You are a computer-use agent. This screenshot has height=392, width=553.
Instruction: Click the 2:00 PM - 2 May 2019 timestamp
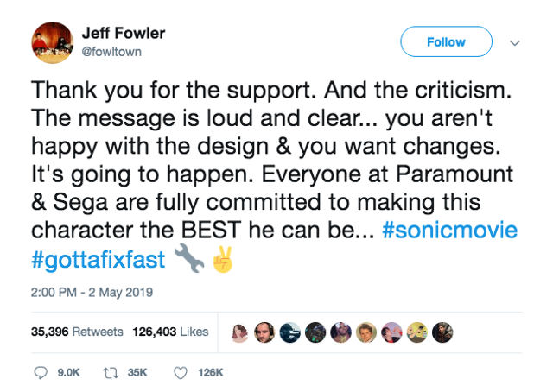click(92, 293)
